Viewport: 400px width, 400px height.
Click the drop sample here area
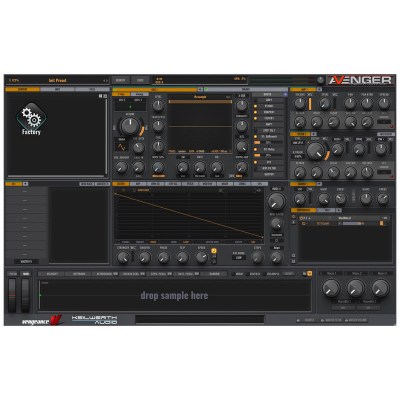pyautogui.click(x=174, y=296)
